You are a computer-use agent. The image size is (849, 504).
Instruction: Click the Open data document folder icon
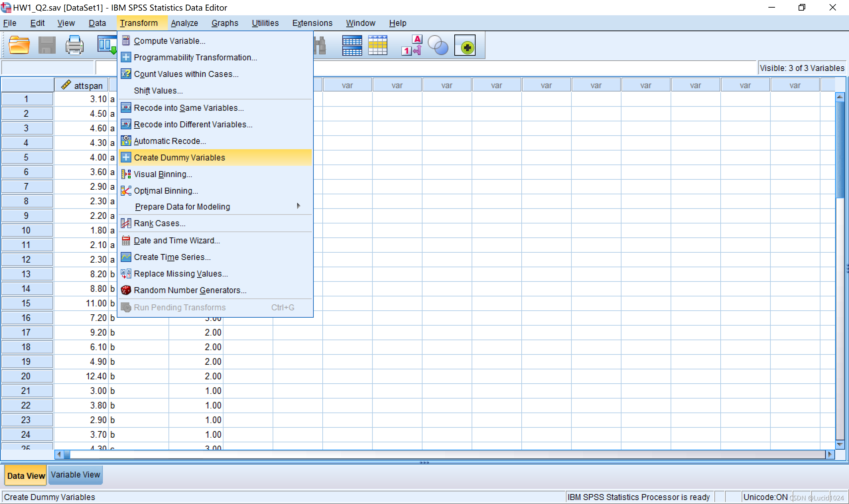pos(19,45)
